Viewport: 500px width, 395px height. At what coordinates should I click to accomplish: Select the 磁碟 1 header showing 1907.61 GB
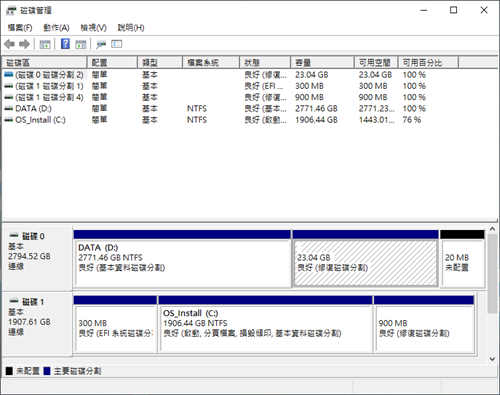pos(37,323)
